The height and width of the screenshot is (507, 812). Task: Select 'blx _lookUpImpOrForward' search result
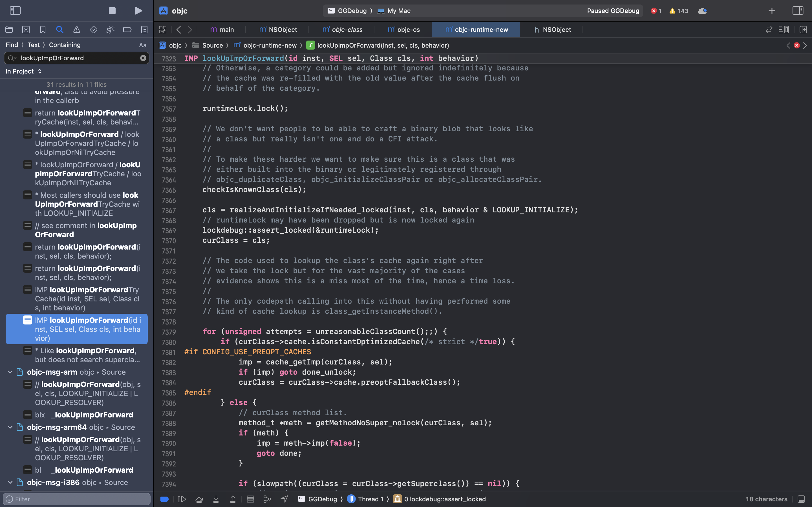84,415
